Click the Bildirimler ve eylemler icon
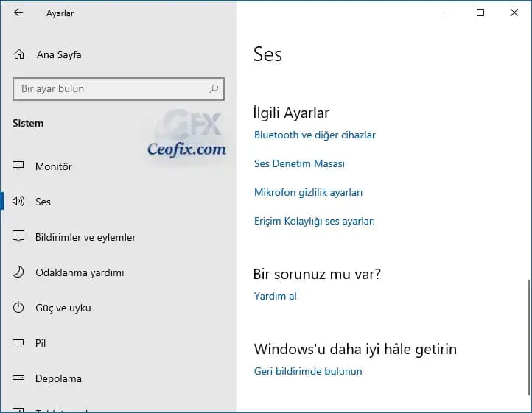The width and height of the screenshot is (532, 413). 19,237
